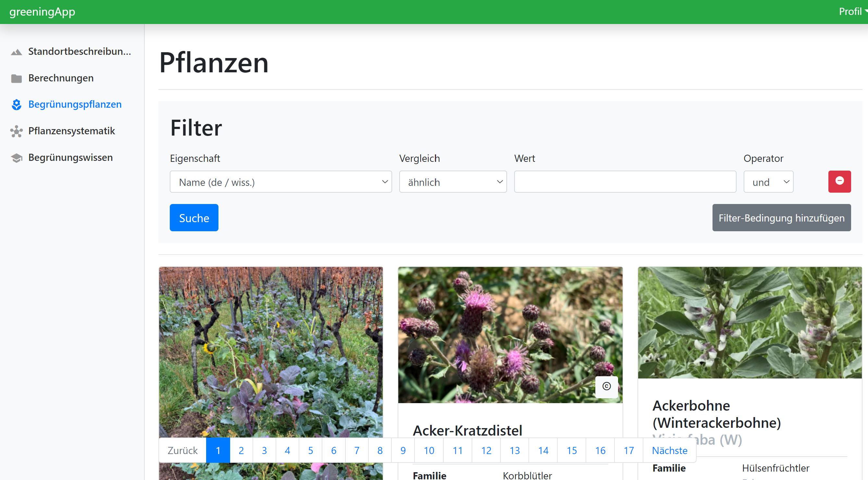Go to page 7 in pagination
This screenshot has height=480, width=868.
coord(357,450)
